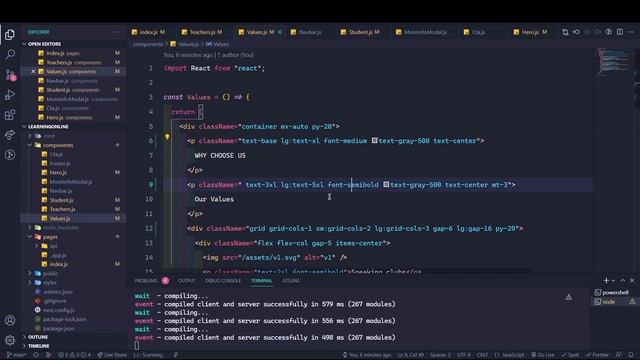The height and width of the screenshot is (360, 640).
Task: Open the Source Control view
Action: point(10,75)
